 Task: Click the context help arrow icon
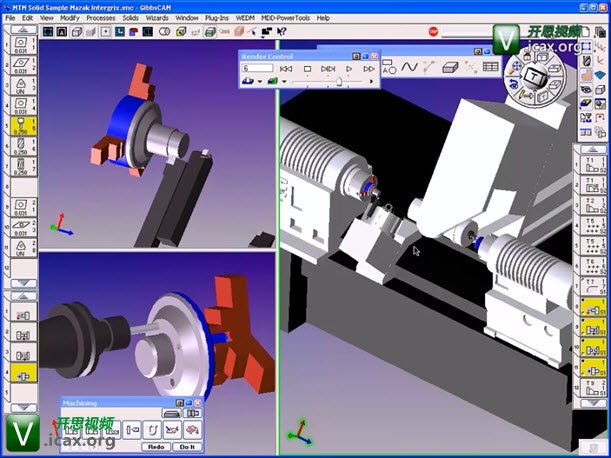pyautogui.click(x=282, y=32)
